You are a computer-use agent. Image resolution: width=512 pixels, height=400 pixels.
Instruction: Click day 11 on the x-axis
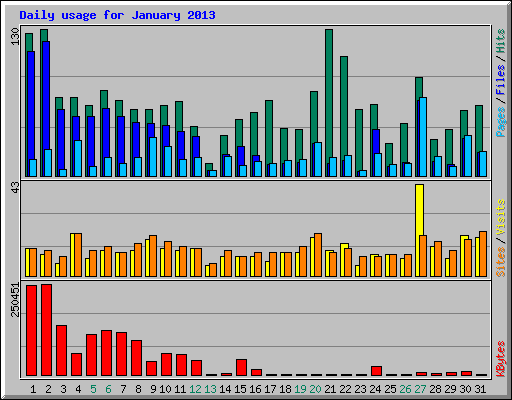[x=180, y=389]
